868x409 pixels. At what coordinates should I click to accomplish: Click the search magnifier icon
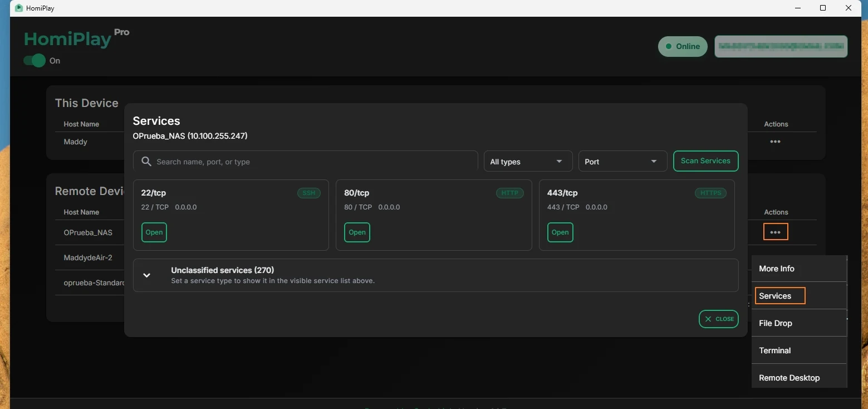pyautogui.click(x=146, y=162)
